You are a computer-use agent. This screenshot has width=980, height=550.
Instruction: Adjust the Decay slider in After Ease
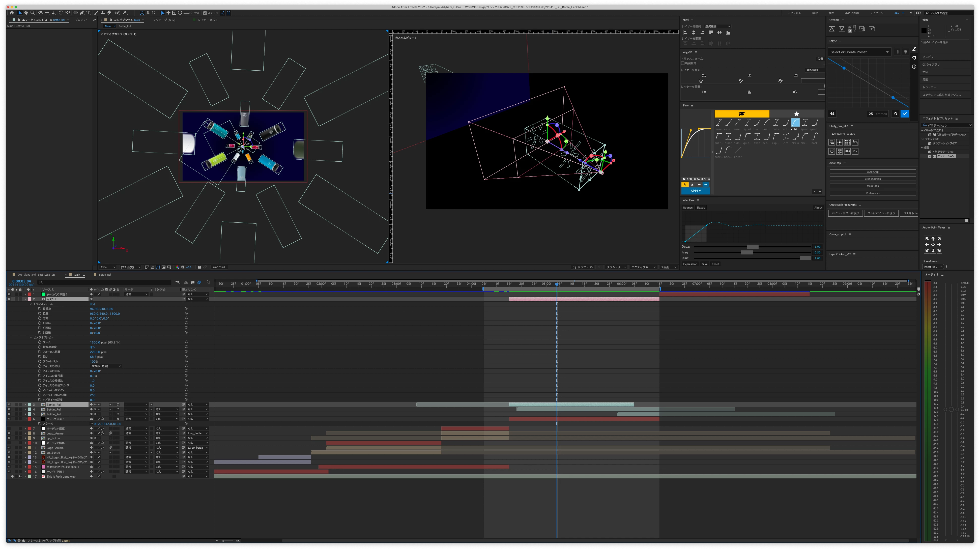(752, 247)
